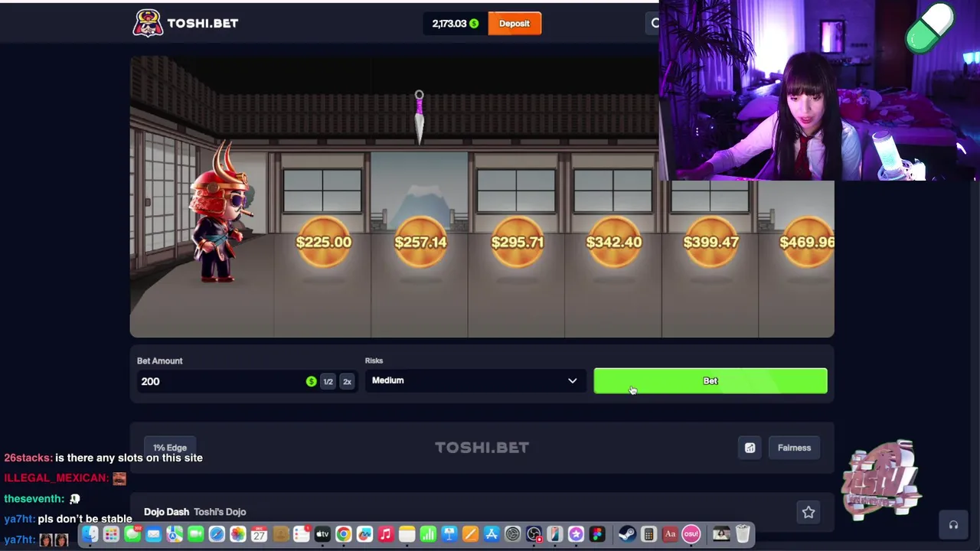
Task: Open Dictionary from the dock
Action: 670,534
